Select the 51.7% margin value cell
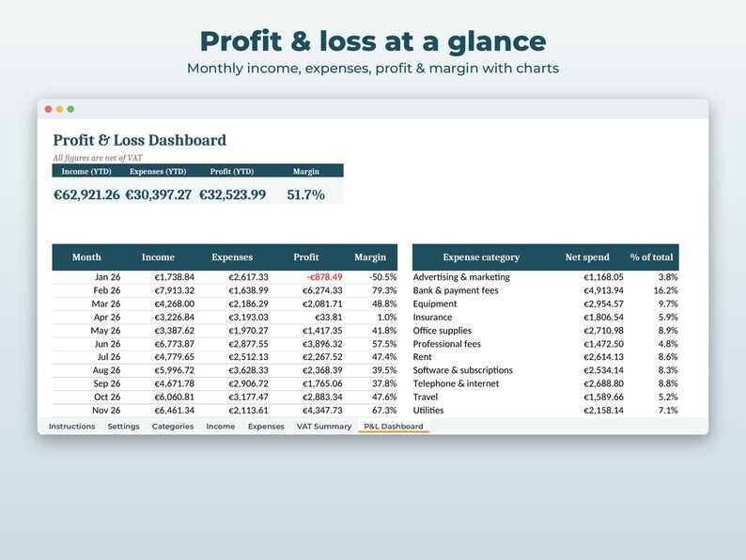746x560 pixels. [306, 194]
